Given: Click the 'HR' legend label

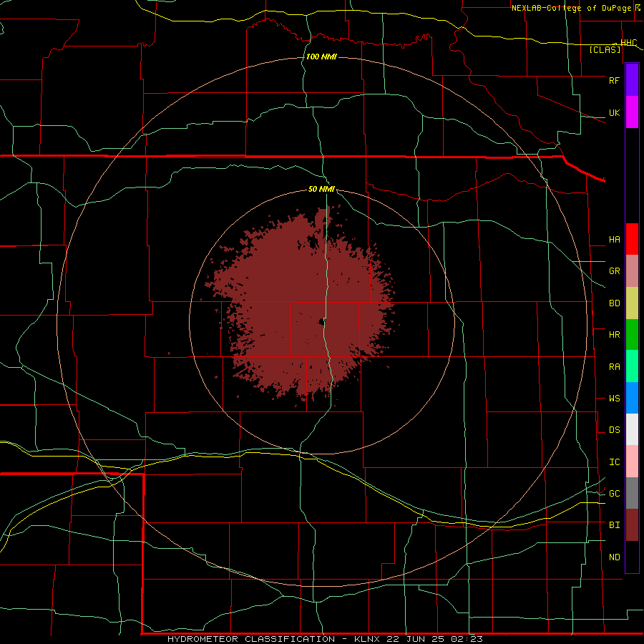Looking at the screenshot, I should pyautogui.click(x=614, y=335).
